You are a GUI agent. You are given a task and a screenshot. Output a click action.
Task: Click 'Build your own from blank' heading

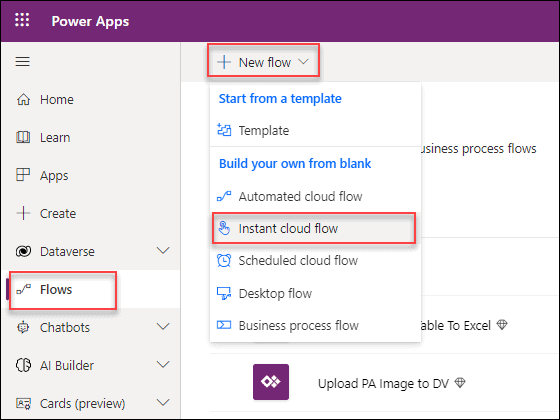click(295, 164)
